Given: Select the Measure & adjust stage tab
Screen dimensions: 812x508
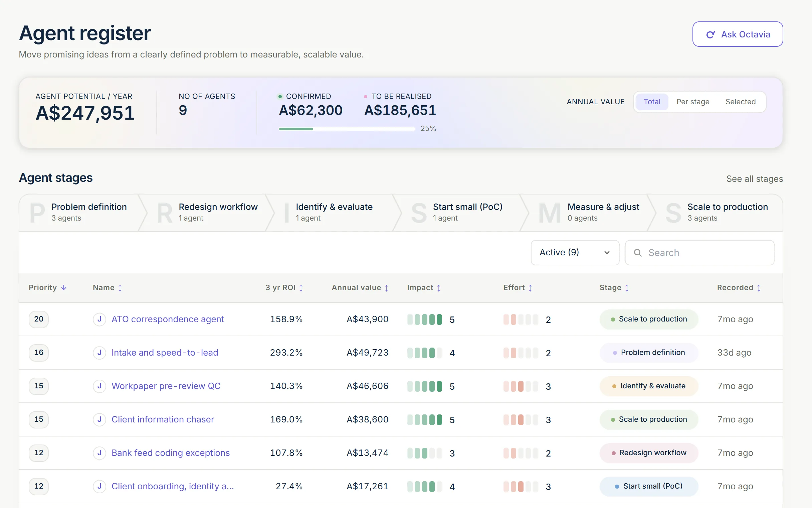Looking at the screenshot, I should pos(589,213).
